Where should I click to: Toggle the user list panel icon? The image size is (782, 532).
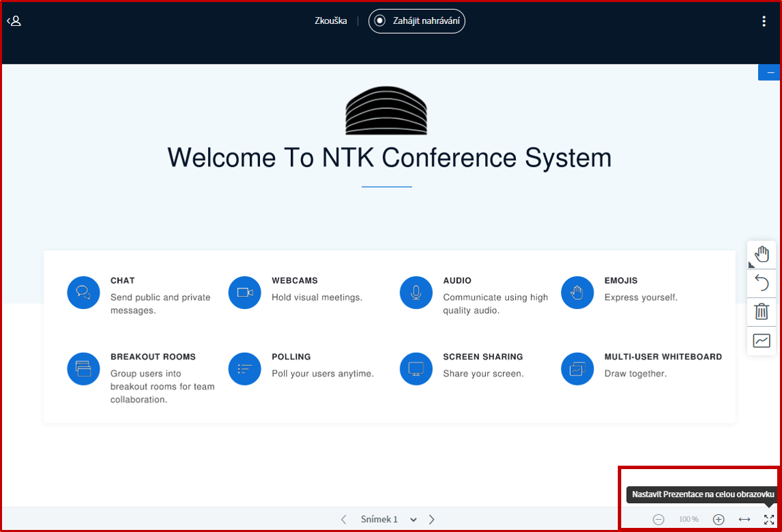pyautogui.click(x=14, y=21)
